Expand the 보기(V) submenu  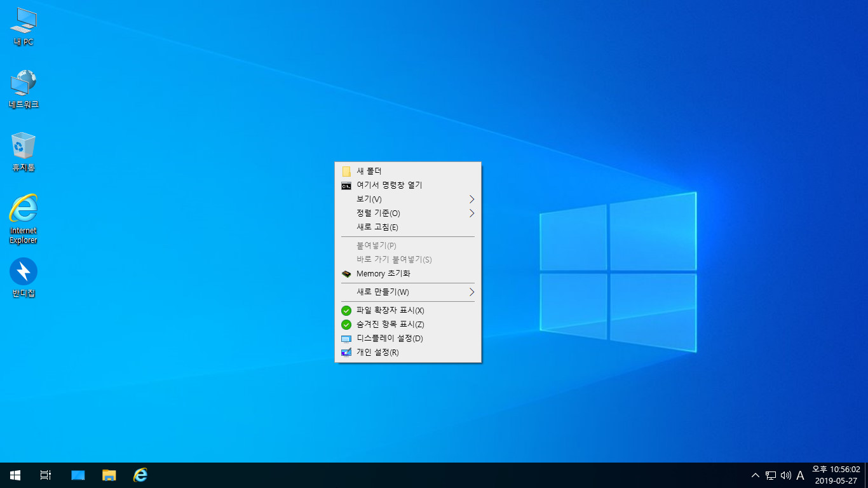coord(408,199)
